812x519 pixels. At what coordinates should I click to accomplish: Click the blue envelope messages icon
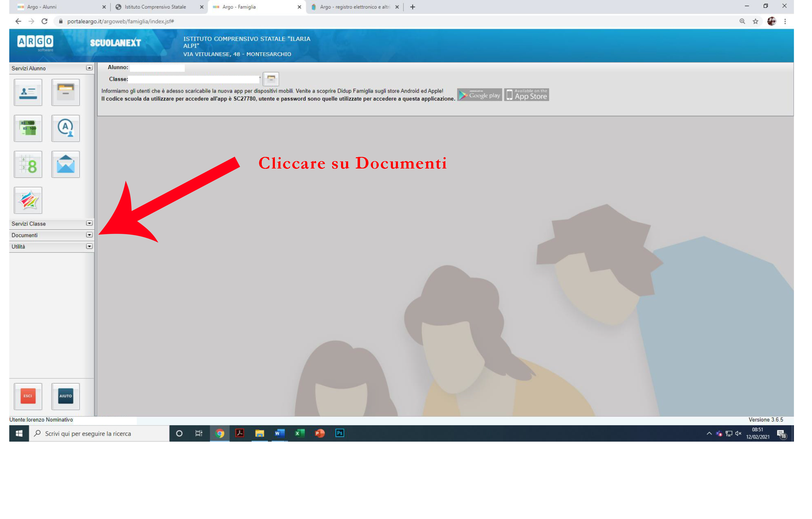coord(65,164)
